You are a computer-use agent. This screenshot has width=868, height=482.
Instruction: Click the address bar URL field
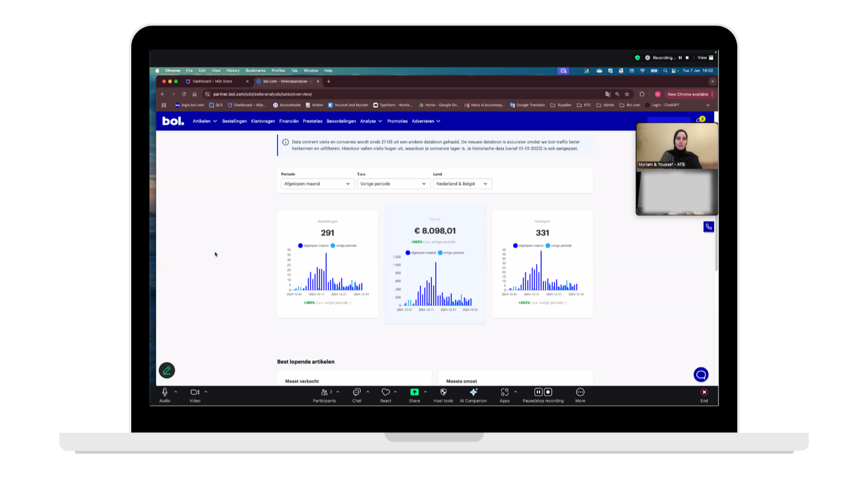[x=402, y=94]
